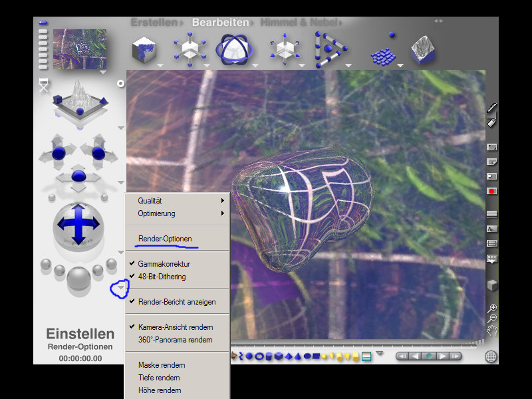Viewport: 532px width, 399px height.
Task: Select cones via blue cone icon
Action: (297, 356)
